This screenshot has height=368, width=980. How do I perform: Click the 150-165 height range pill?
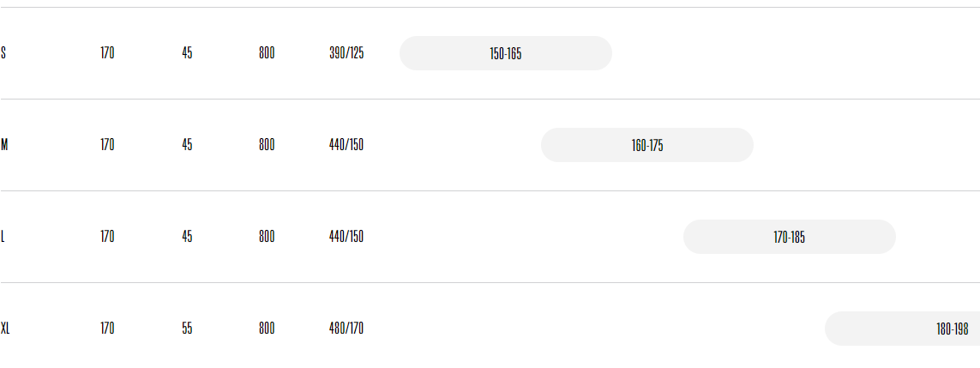click(x=506, y=53)
